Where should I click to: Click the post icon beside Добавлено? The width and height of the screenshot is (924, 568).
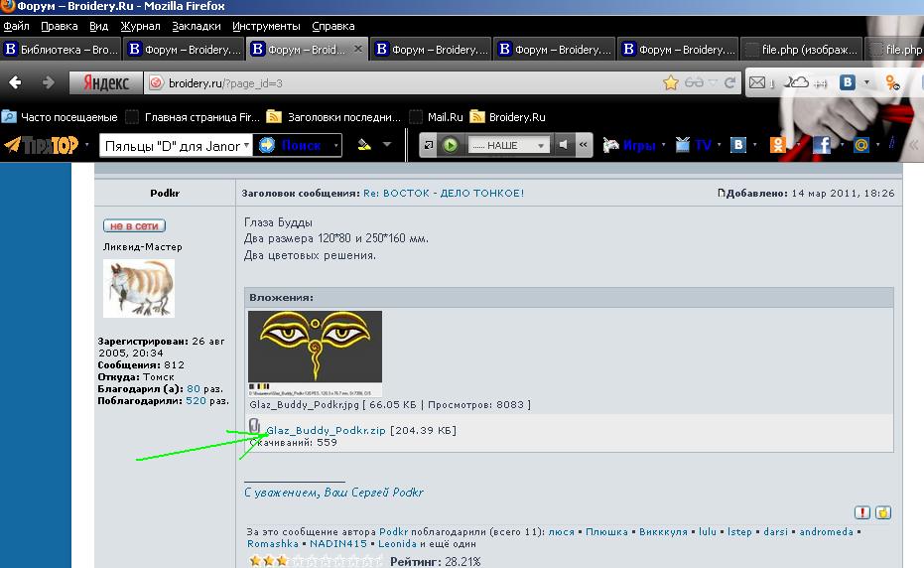pos(722,193)
